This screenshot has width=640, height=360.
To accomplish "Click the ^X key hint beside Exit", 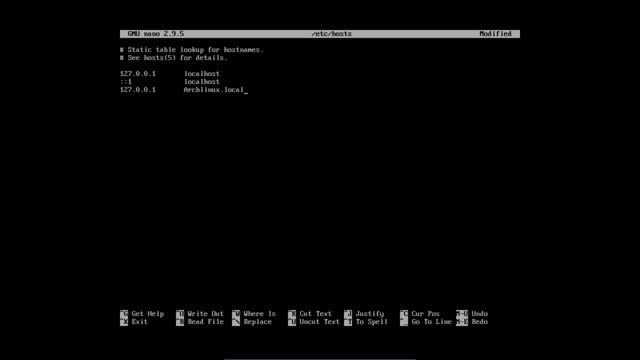I will point(124,322).
